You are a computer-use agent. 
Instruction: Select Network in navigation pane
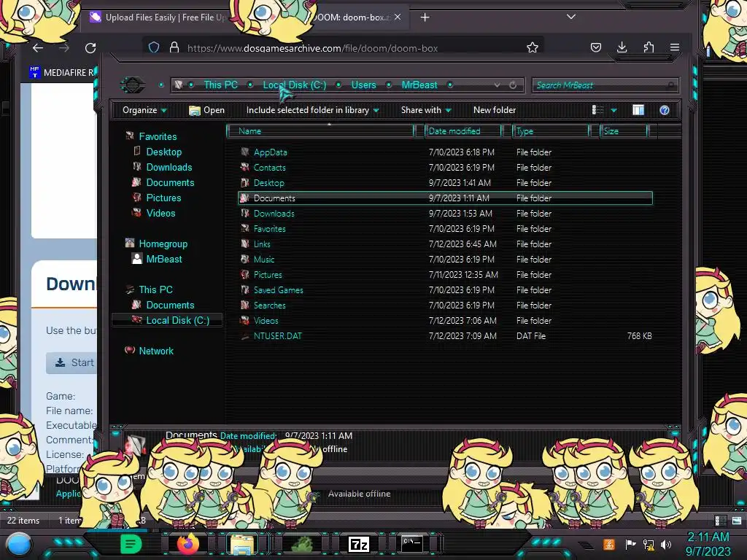tap(156, 351)
